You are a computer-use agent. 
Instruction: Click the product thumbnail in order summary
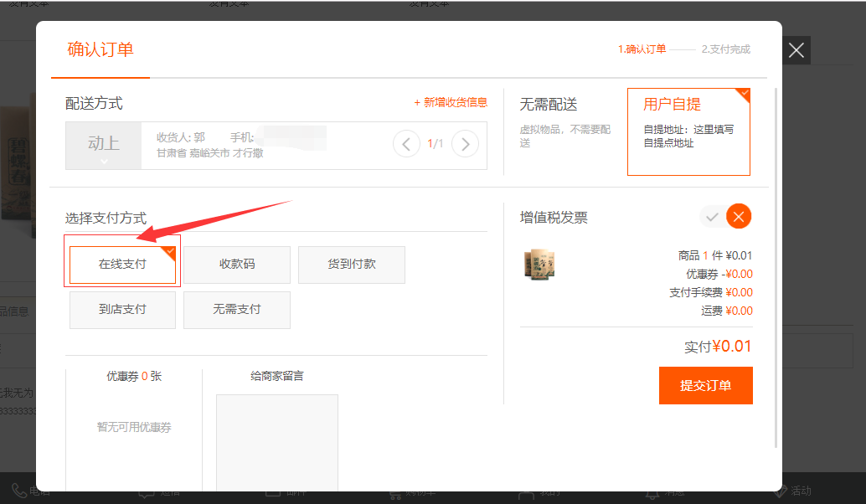tap(539, 265)
